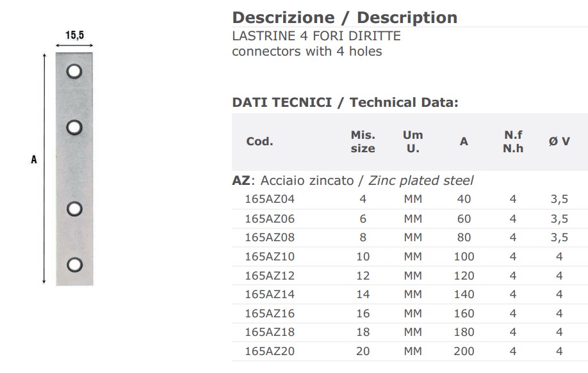Click the value 200 in column A
The image size is (588, 373).
coord(464,351)
